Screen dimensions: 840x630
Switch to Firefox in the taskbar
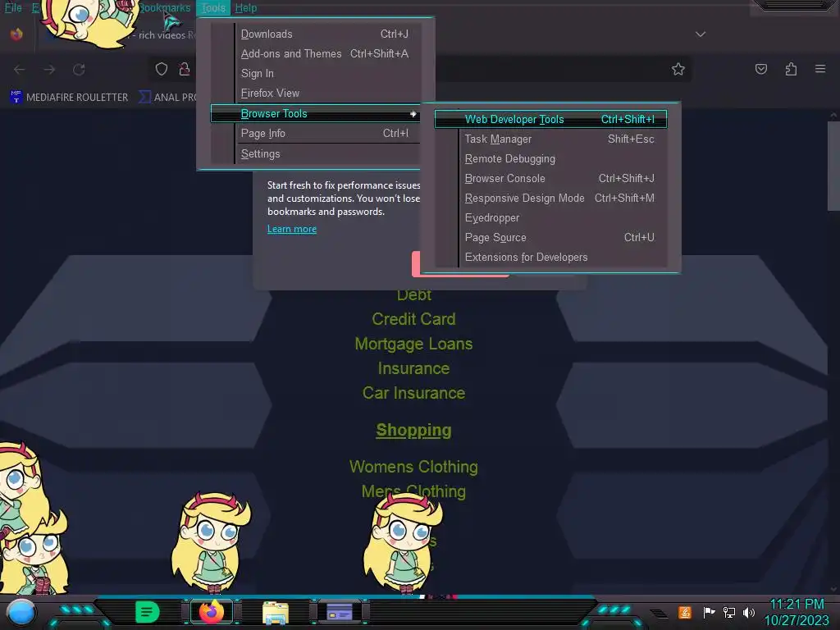[x=212, y=612]
